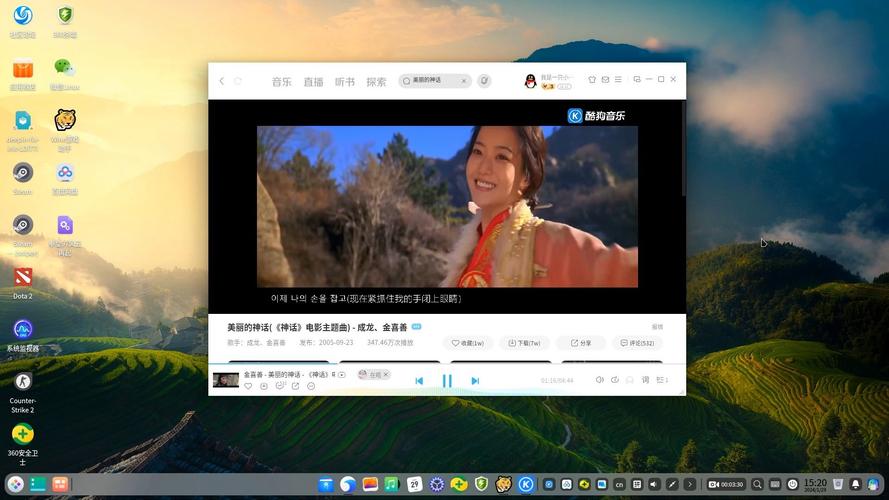Click the 下载(7w) download button

point(524,343)
